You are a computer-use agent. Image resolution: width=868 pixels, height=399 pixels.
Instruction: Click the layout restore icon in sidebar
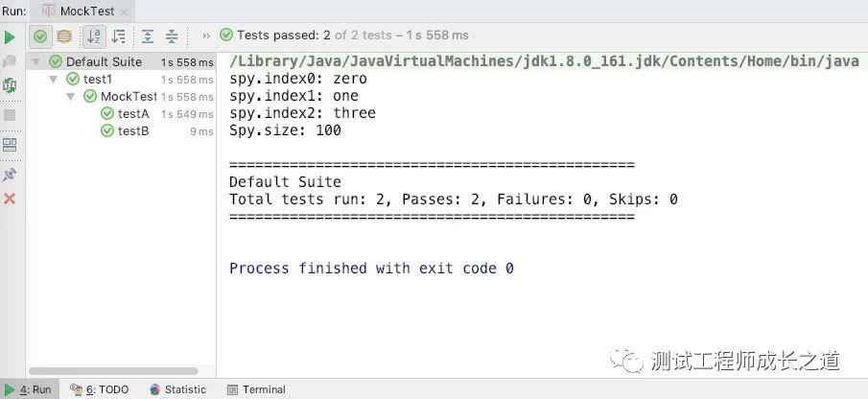(x=10, y=145)
